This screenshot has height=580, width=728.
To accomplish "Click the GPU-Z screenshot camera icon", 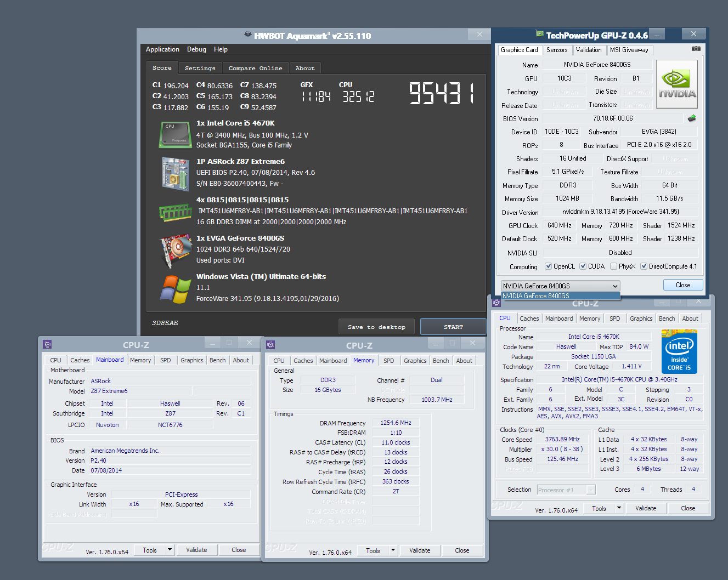I will 696,49.
